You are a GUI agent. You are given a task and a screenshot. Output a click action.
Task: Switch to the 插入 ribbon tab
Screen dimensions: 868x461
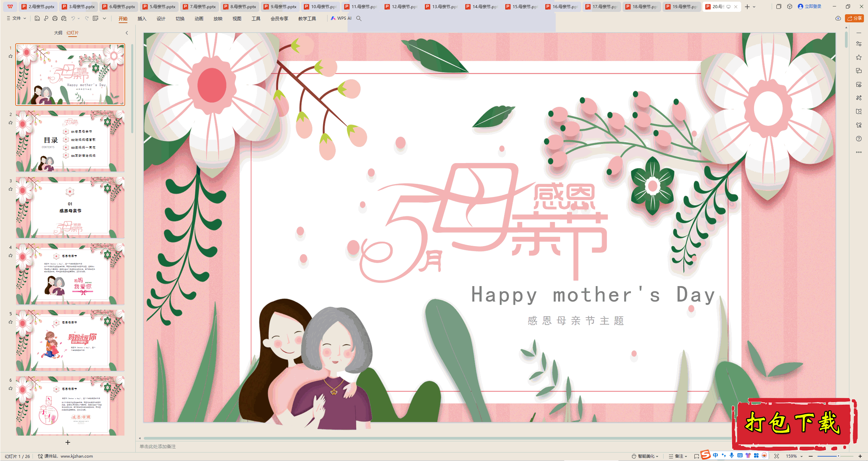click(142, 19)
